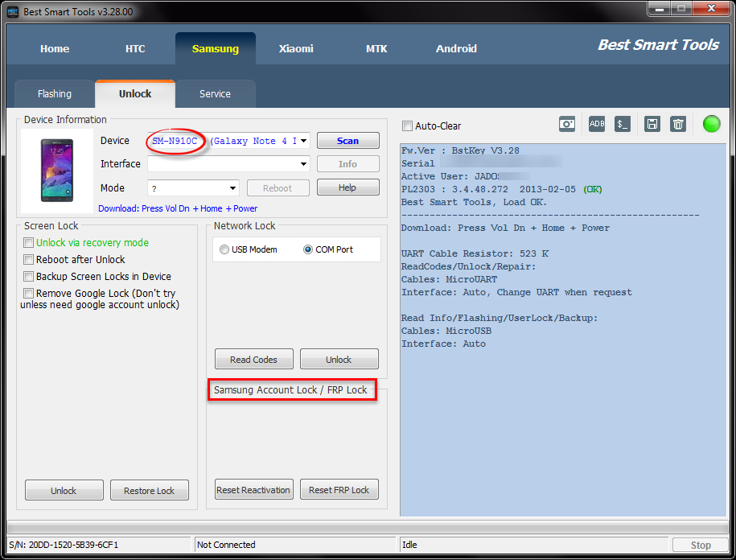Click the Read Codes button
The height and width of the screenshot is (560, 736).
(x=254, y=359)
